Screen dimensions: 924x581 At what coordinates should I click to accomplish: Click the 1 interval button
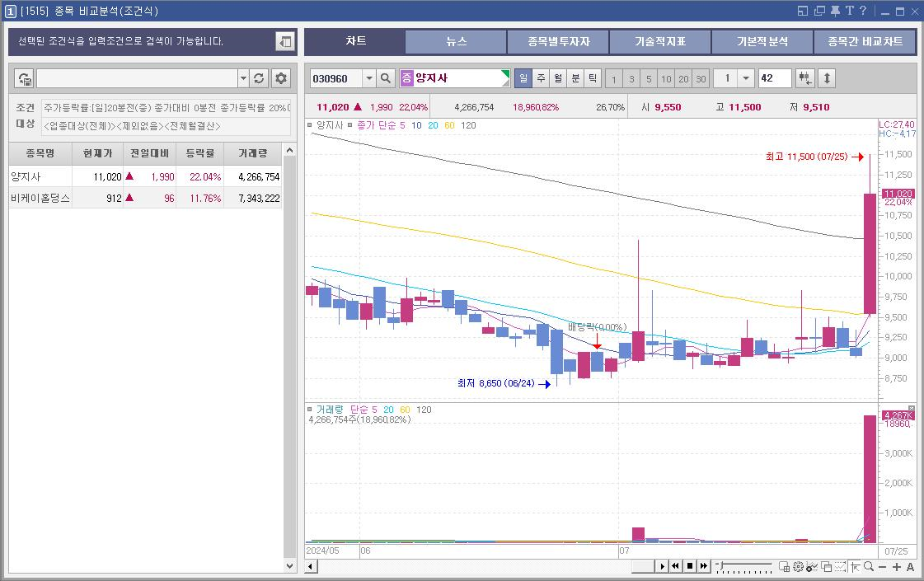[614, 78]
